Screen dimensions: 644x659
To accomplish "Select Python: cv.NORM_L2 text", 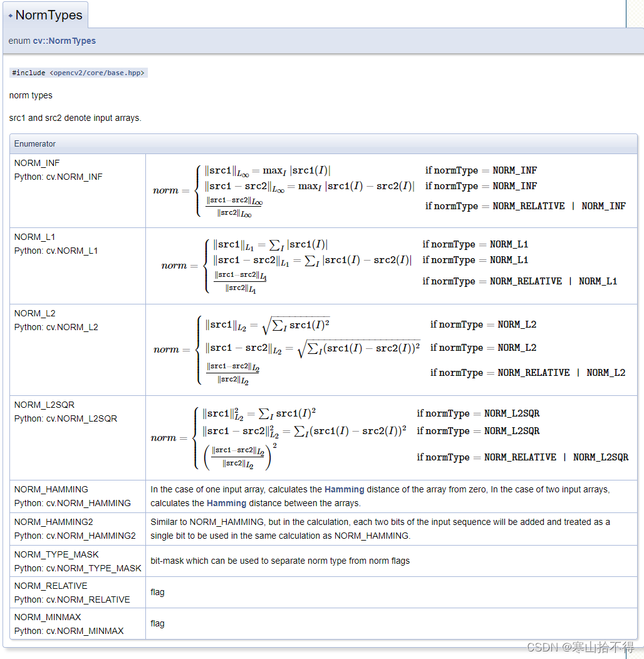I will click(x=56, y=328).
